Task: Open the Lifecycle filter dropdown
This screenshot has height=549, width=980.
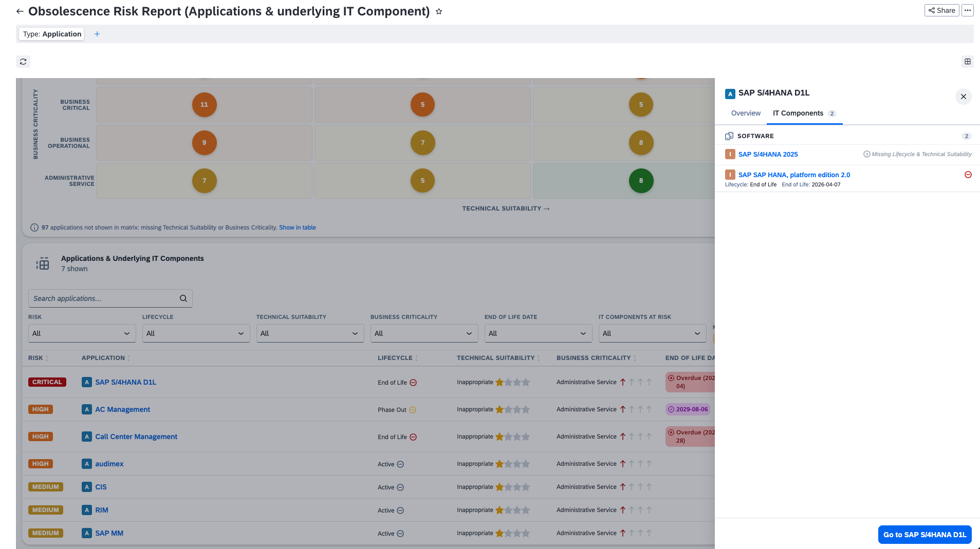Action: pyautogui.click(x=196, y=333)
